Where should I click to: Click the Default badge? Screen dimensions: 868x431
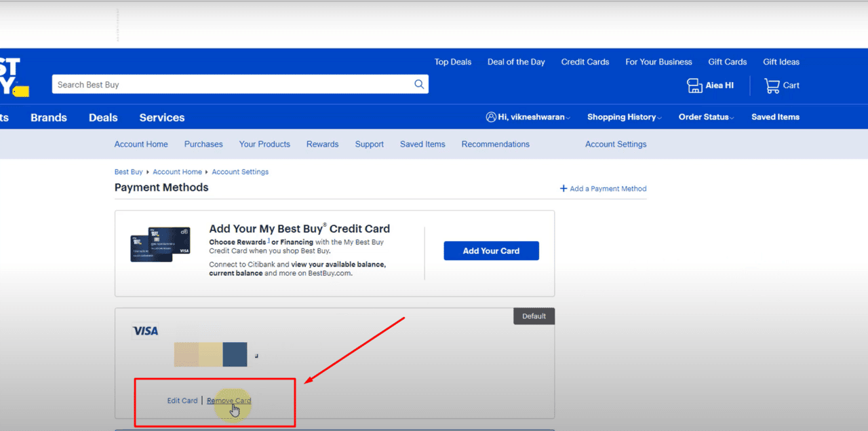click(534, 316)
